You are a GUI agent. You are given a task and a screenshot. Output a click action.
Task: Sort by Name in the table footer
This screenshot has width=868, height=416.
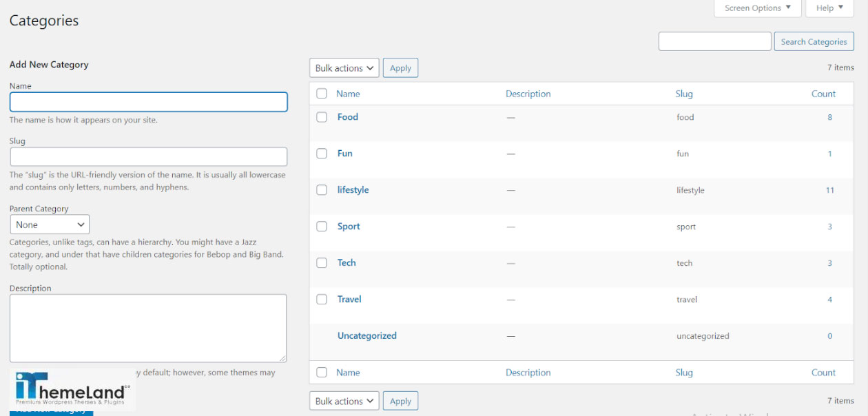point(348,373)
